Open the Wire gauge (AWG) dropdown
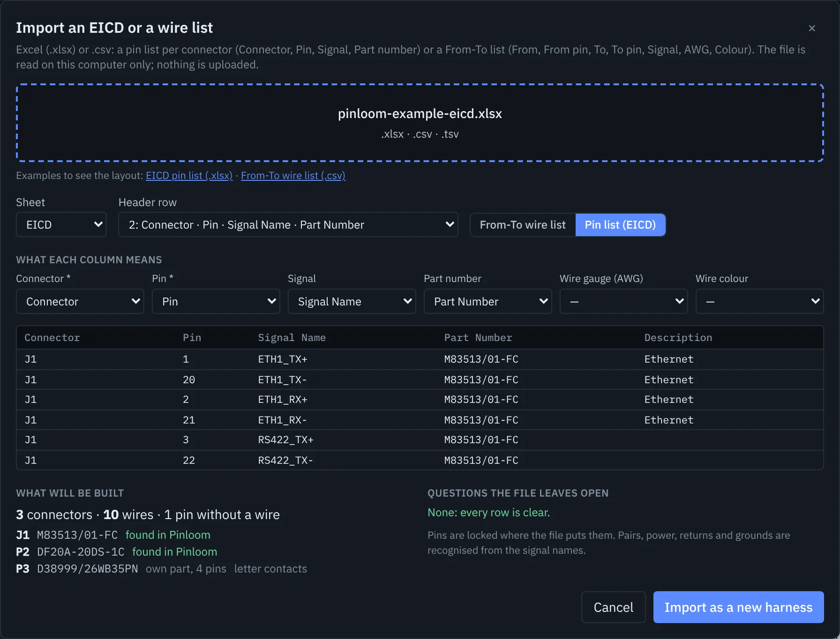This screenshot has height=639, width=840. 624,301
